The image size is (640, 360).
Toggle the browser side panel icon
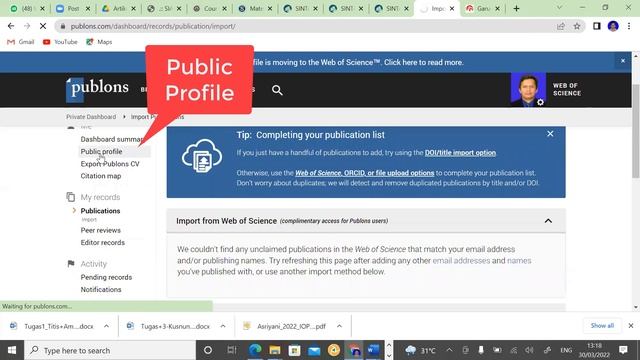click(x=597, y=26)
